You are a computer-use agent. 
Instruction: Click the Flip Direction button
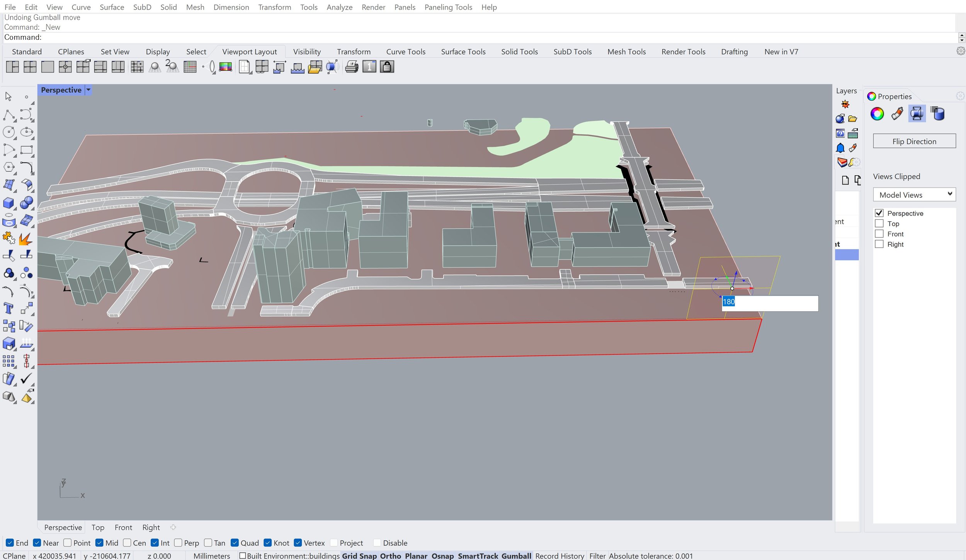(914, 141)
